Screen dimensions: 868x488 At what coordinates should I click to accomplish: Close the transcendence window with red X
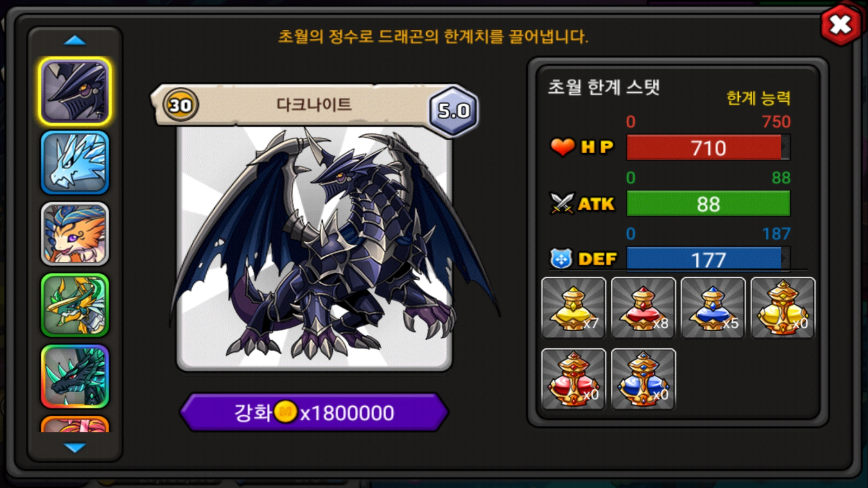pyautogui.click(x=841, y=25)
